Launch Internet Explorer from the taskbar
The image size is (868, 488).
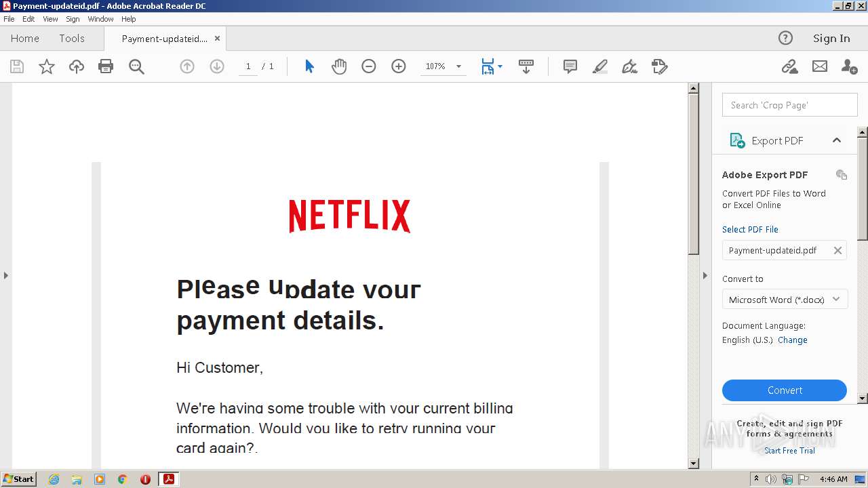[54, 479]
